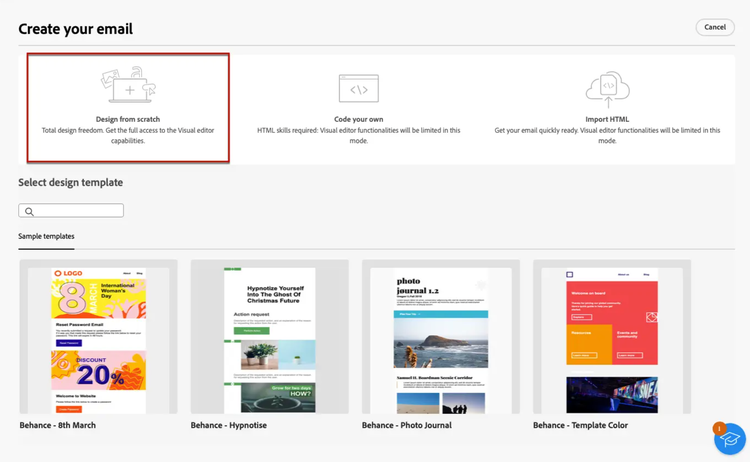Click the Code your own description text
The width and height of the screenshot is (750, 462).
[358, 135]
